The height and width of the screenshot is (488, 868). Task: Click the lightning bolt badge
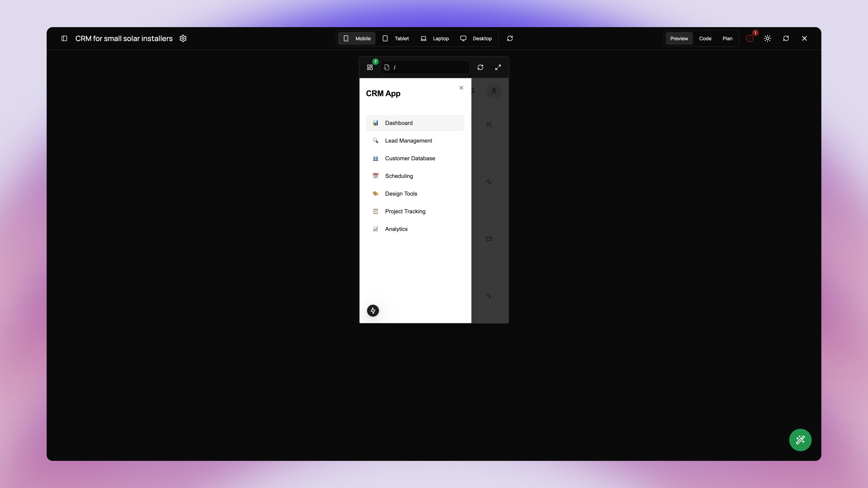(373, 311)
